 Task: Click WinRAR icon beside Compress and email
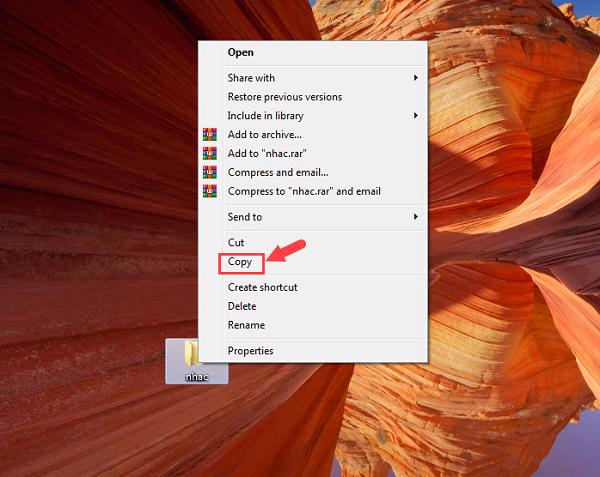209,173
